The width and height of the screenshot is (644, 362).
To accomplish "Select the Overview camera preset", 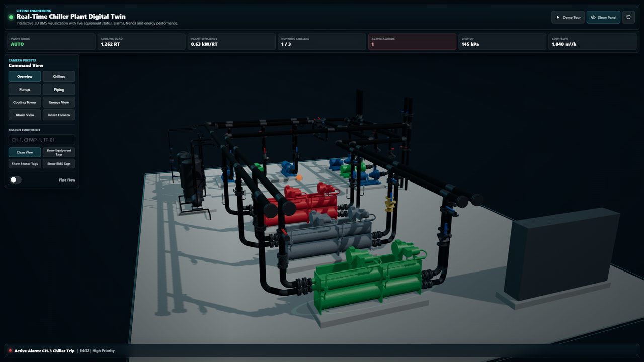I will tap(25, 77).
